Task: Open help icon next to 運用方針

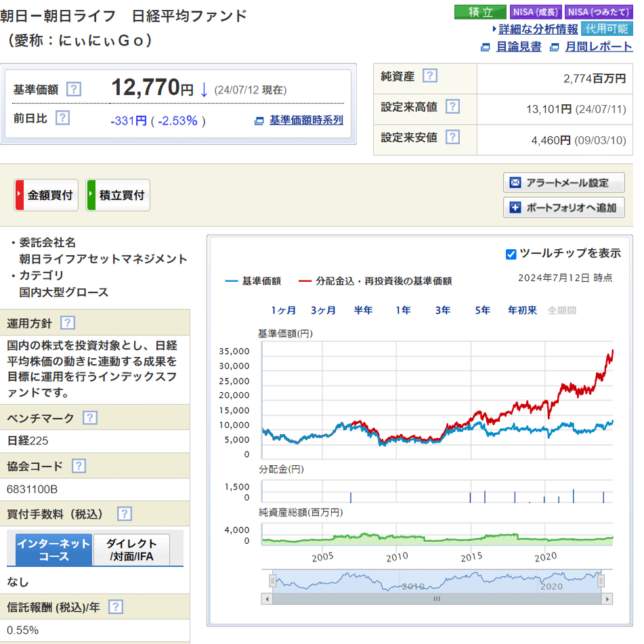Action: [68, 323]
